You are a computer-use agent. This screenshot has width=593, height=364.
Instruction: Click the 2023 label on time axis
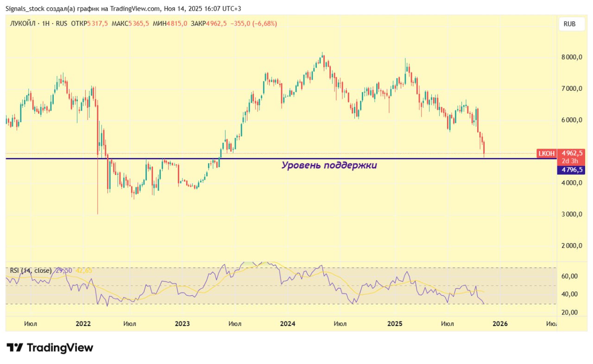click(183, 324)
